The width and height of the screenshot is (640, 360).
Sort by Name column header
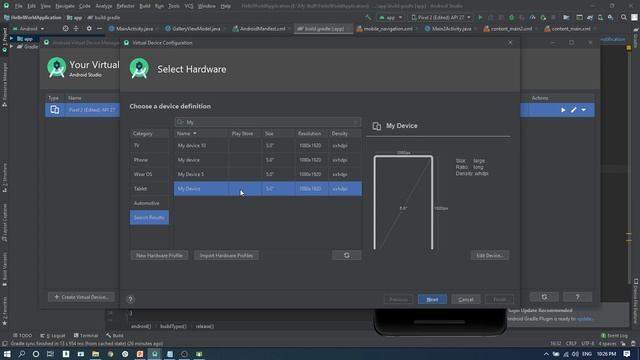(x=200, y=133)
